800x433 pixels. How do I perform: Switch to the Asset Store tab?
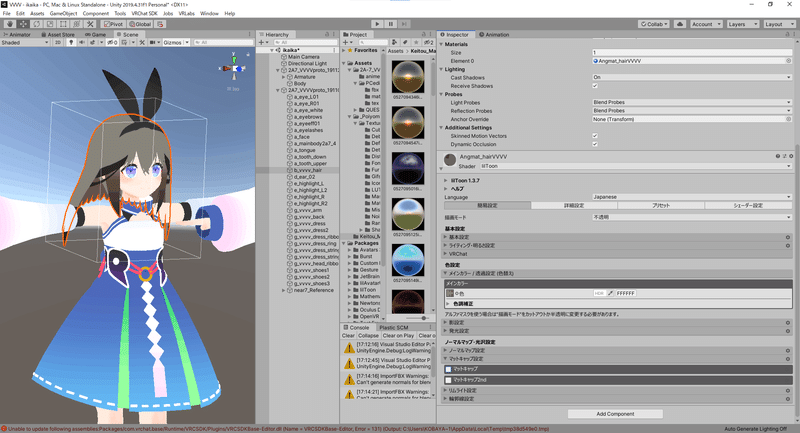click(58, 34)
